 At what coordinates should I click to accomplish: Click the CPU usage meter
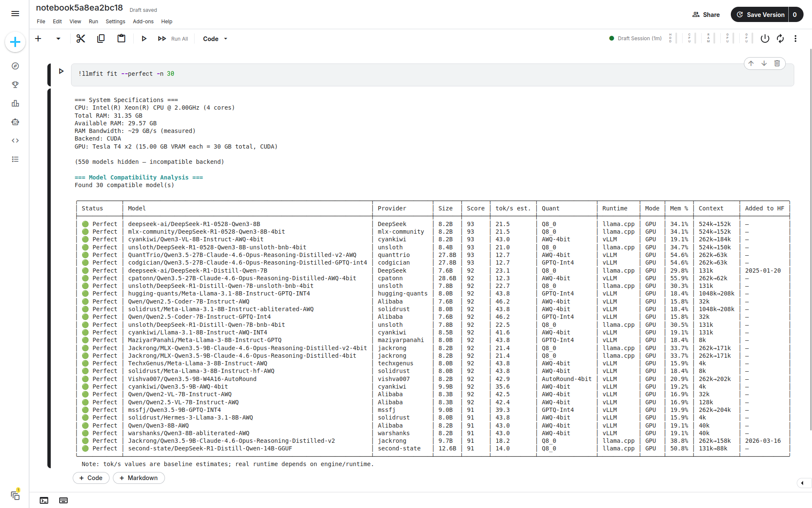coord(691,39)
